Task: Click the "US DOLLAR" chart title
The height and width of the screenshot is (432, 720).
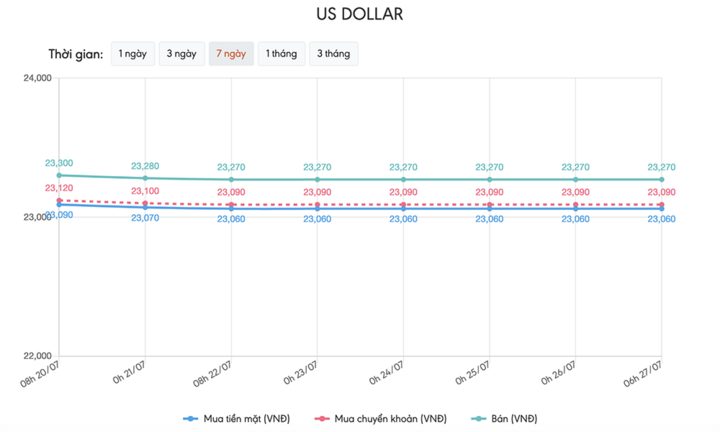Action: pyautogui.click(x=360, y=16)
